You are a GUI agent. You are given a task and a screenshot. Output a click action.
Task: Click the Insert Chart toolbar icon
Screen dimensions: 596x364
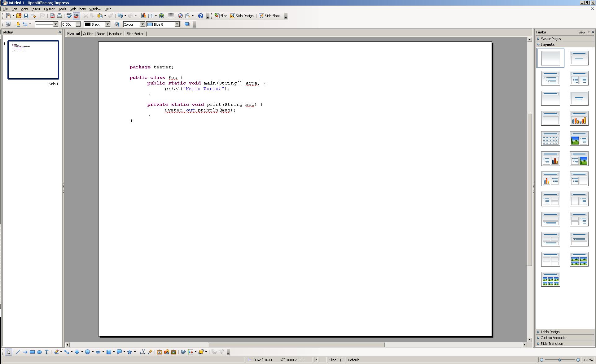point(144,16)
